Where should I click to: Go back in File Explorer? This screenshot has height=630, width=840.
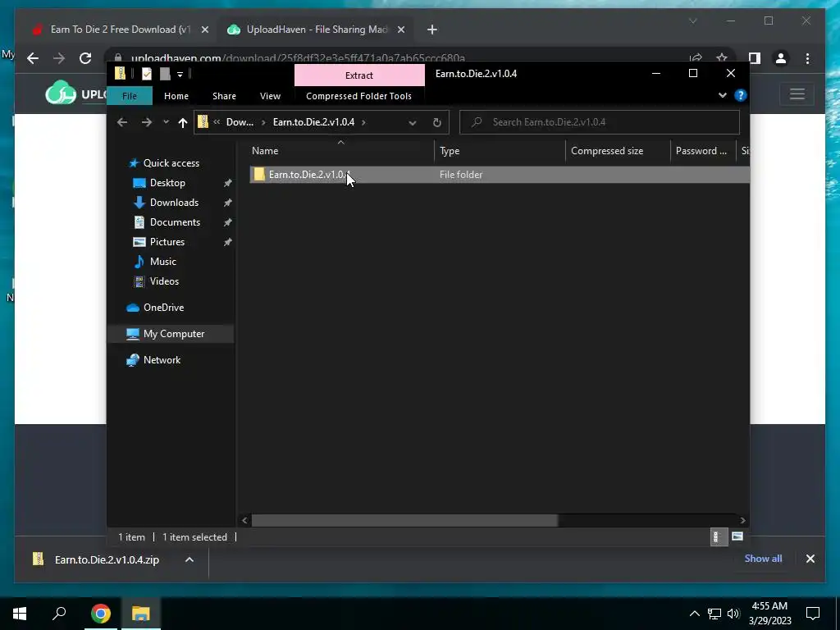coord(122,122)
